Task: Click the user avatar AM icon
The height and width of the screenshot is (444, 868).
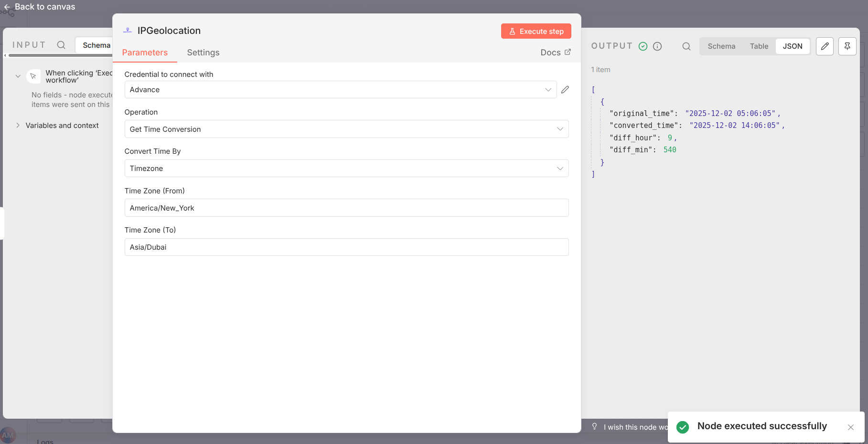Action: tap(8, 435)
